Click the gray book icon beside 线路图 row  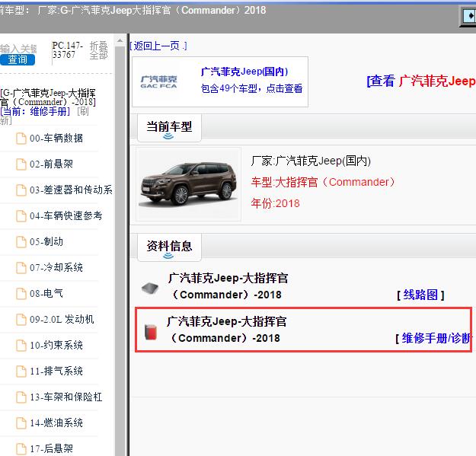pos(150,288)
